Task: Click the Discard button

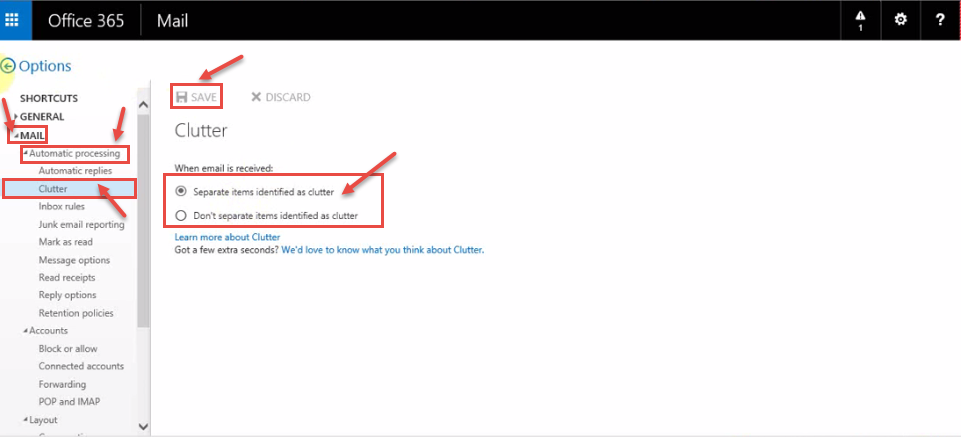Action: click(281, 97)
